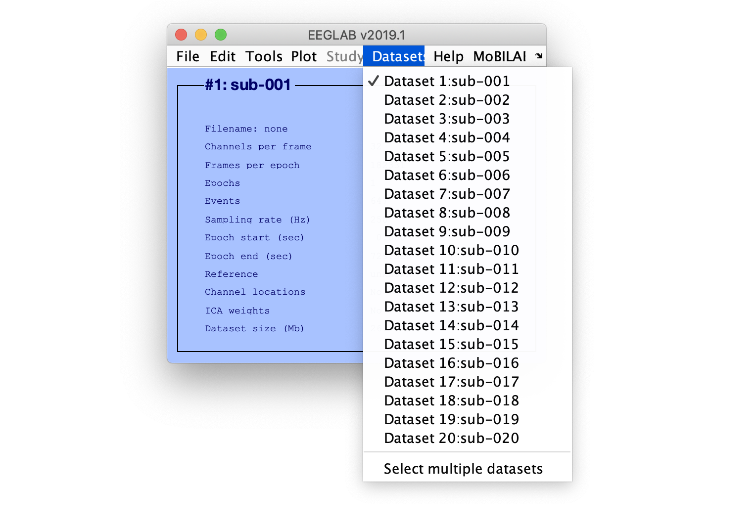Open the MoBILAB menu
Image resolution: width=756 pixels, height=532 pixels.
coord(499,57)
